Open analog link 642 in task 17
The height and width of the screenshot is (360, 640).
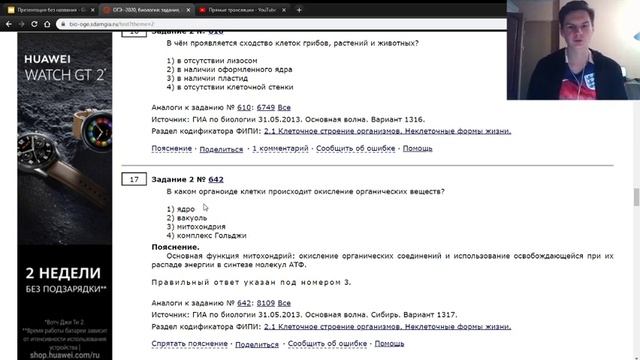pyautogui.click(x=244, y=303)
